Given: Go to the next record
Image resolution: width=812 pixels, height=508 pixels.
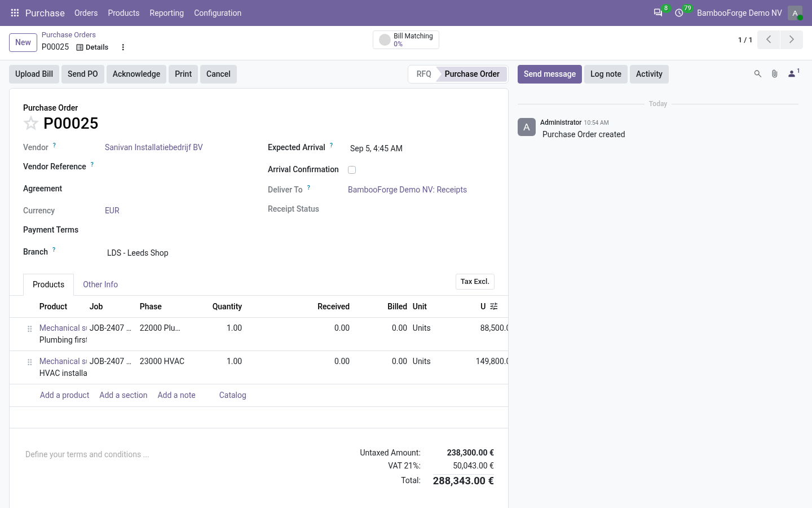Looking at the screenshot, I should 792,40.
